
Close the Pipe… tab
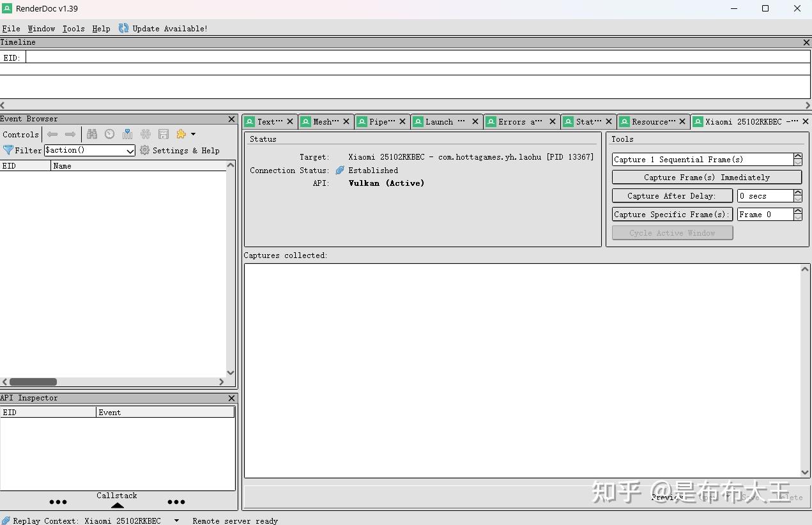(x=402, y=121)
